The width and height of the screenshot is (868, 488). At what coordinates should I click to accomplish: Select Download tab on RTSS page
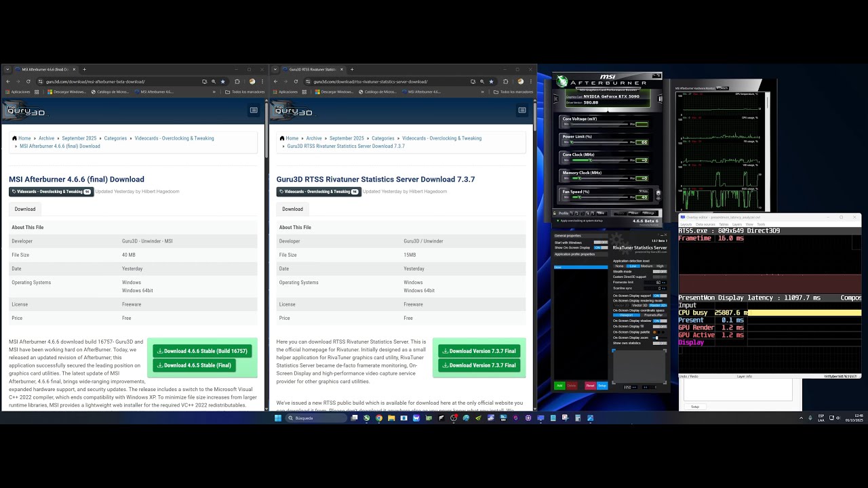pos(293,209)
